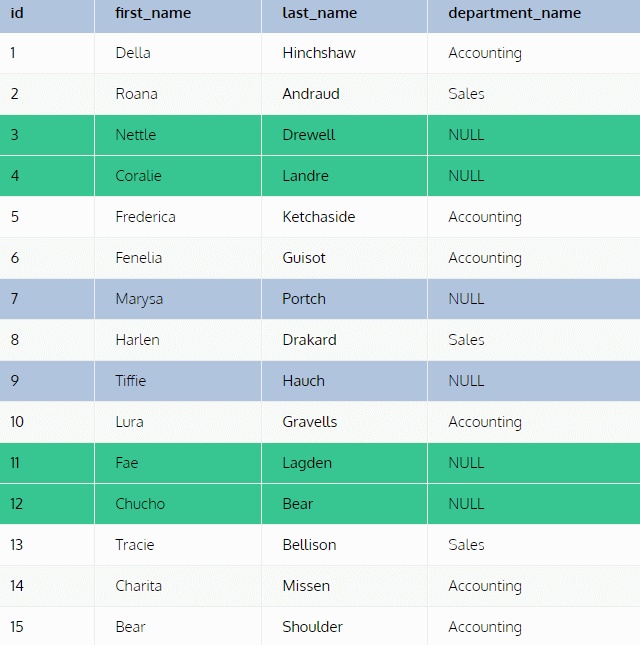Click the first name "Chucho"
The image size is (640, 645).
pos(140,504)
